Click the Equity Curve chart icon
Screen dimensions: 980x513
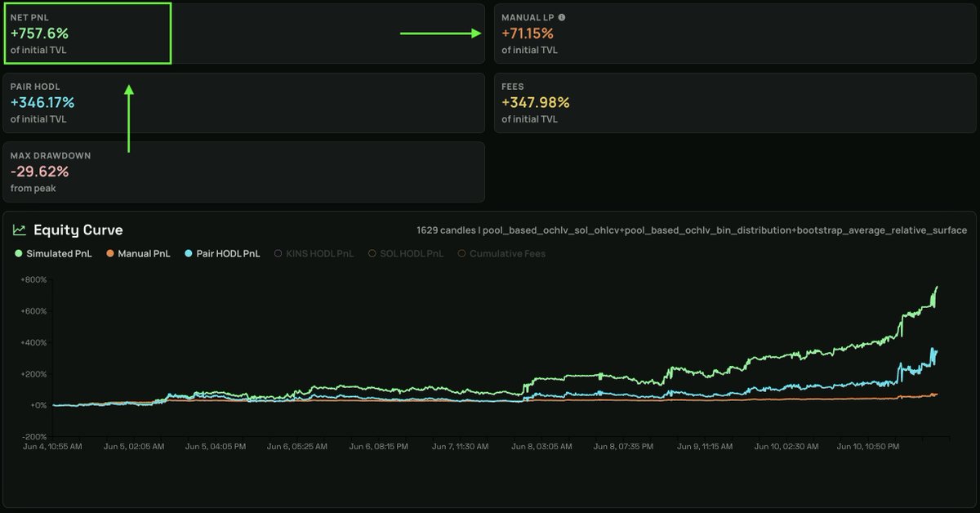pyautogui.click(x=20, y=230)
